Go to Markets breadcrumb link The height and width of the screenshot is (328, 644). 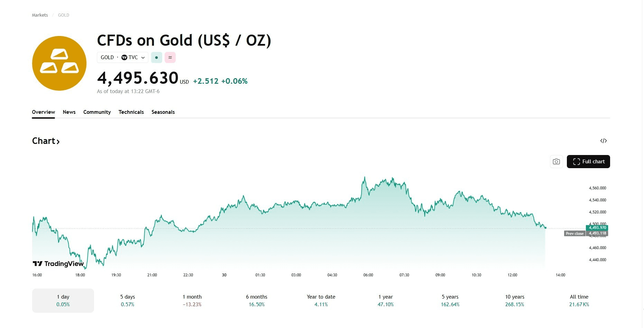point(40,15)
